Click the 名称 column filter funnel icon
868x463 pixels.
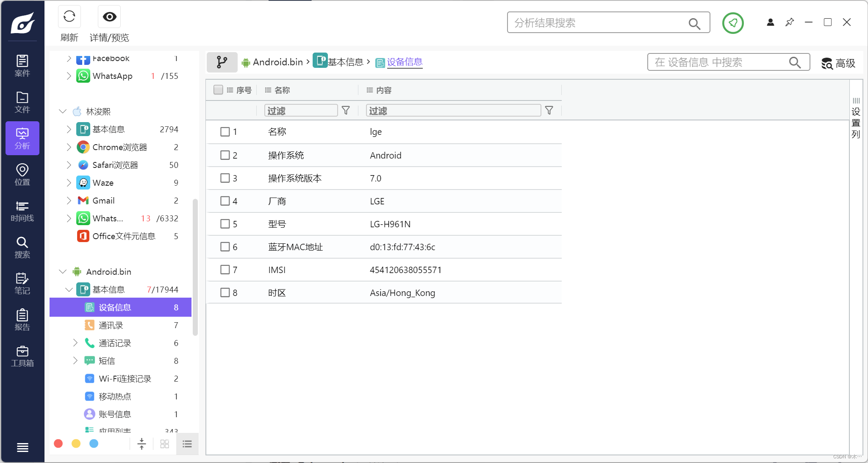tap(346, 111)
